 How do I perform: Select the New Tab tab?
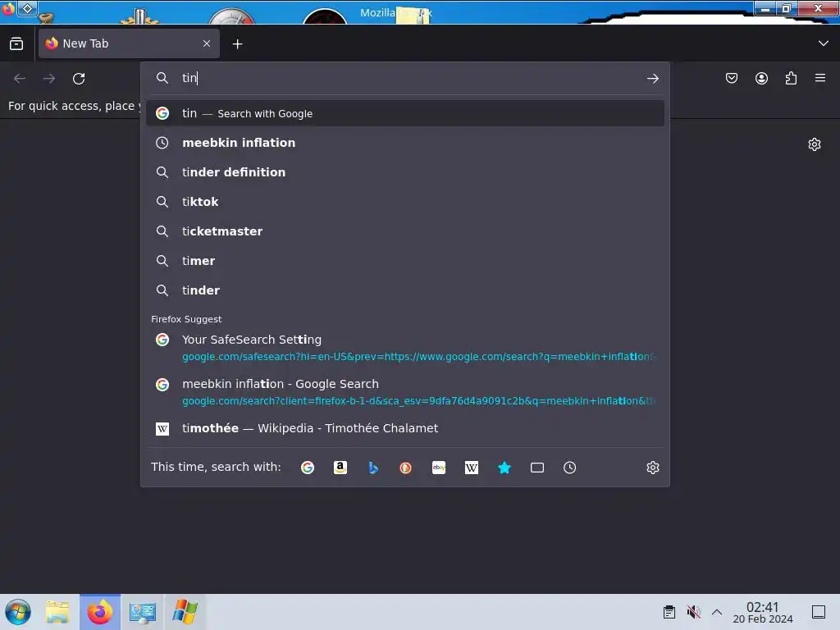tap(129, 43)
